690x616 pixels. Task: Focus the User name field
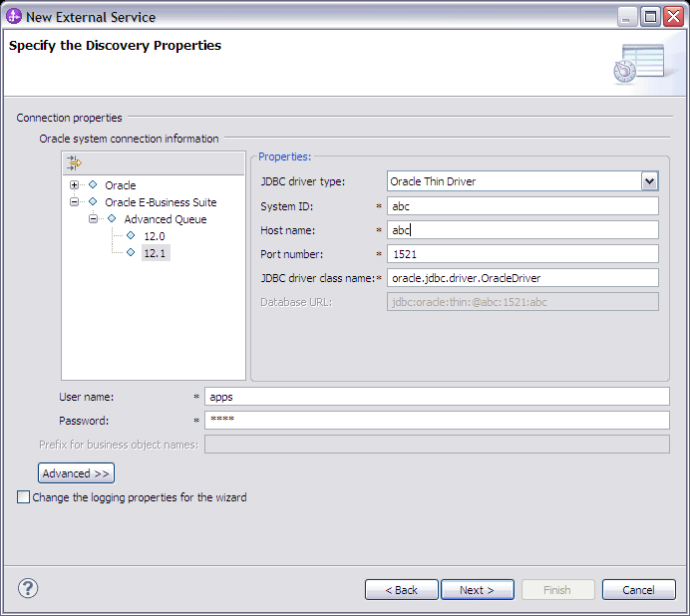coord(437,397)
